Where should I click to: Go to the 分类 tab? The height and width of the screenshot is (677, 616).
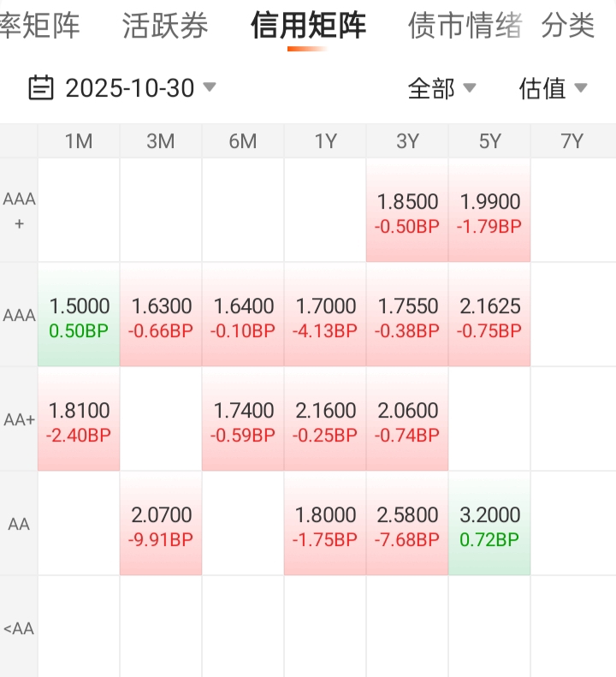(568, 26)
